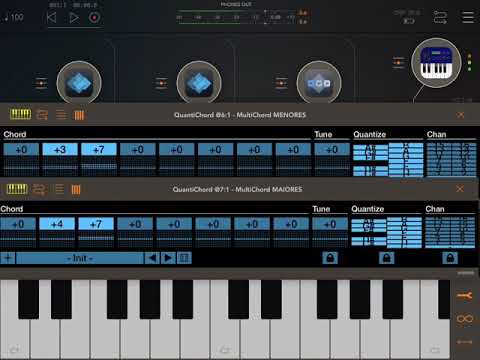Open the first blue diamond plugin node

pos(79,83)
